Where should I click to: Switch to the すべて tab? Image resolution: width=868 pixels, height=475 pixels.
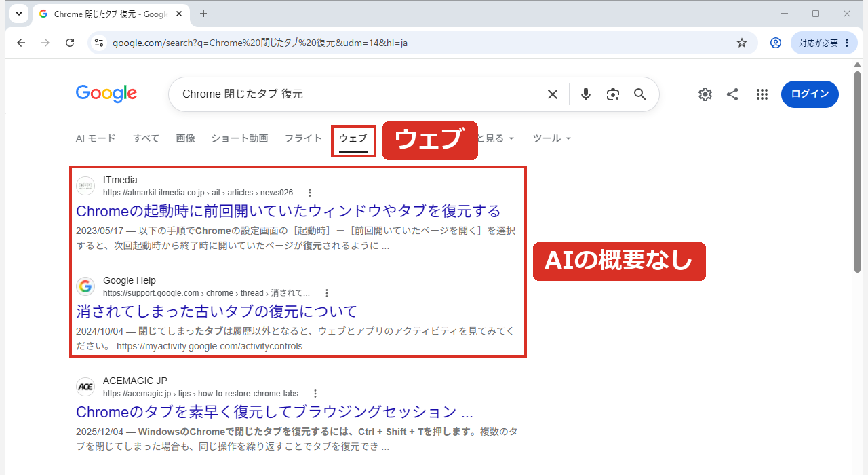pyautogui.click(x=146, y=138)
